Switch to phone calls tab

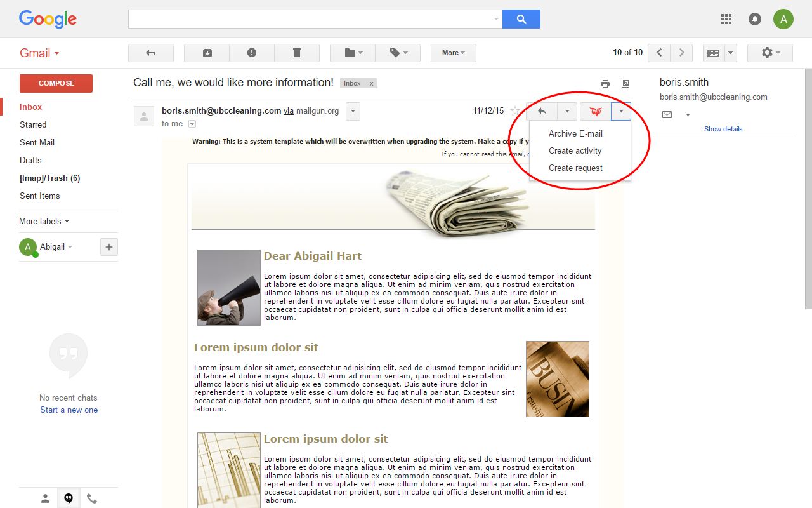point(92,498)
